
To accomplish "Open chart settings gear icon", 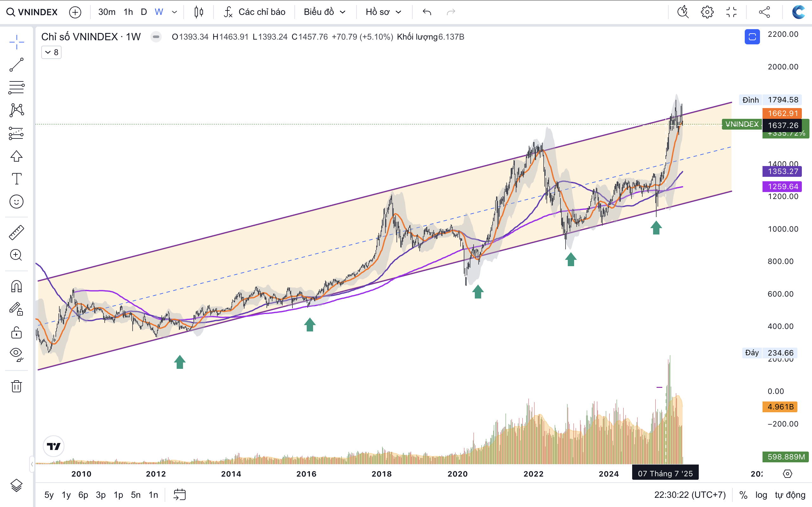I will (x=707, y=12).
